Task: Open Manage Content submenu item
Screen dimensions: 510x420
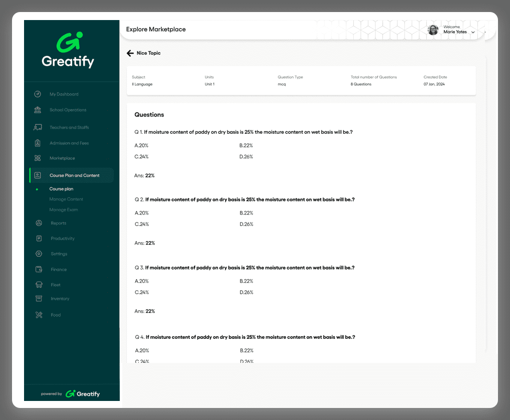Action: [x=66, y=199]
